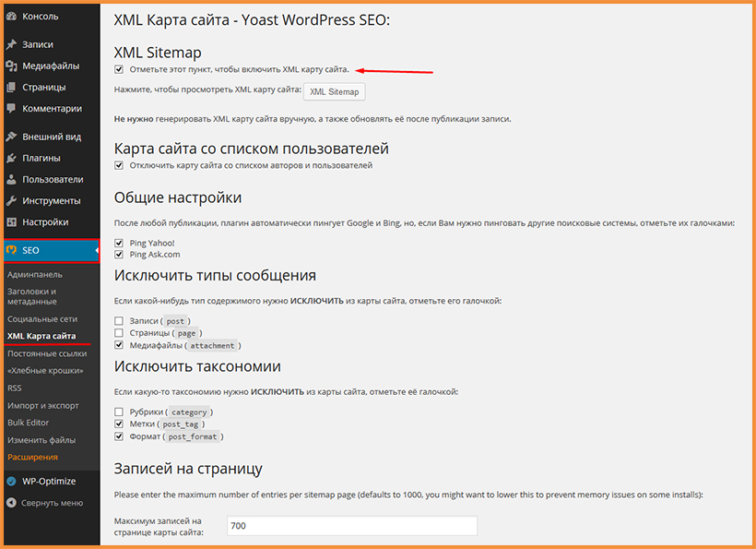
Task: Uncheck the Метки (post_tag) checkbox
Action: click(119, 424)
